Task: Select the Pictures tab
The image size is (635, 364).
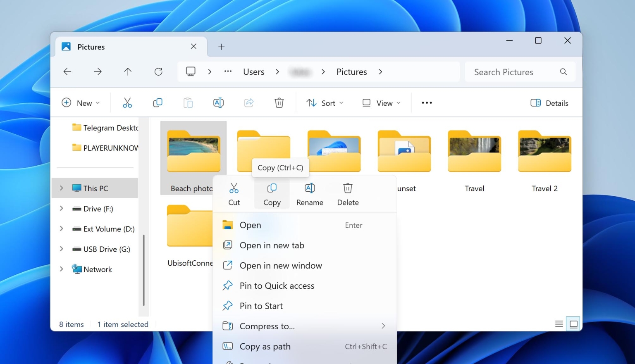Action: (x=91, y=47)
